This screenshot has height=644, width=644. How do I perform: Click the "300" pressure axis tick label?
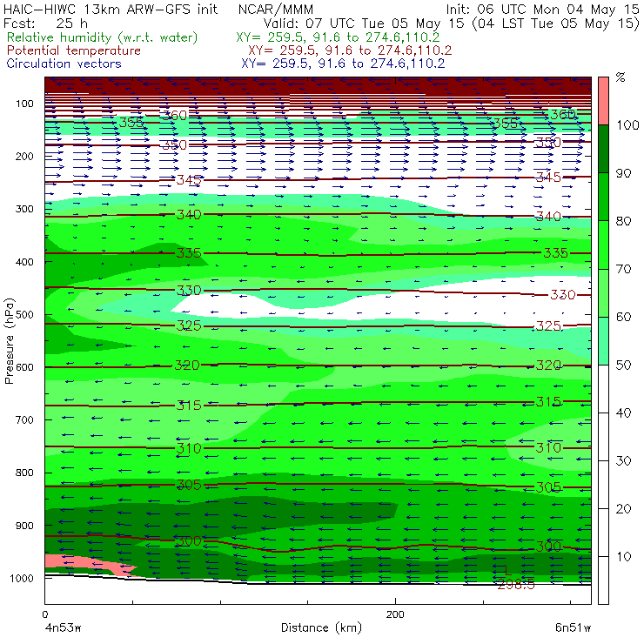24,209
